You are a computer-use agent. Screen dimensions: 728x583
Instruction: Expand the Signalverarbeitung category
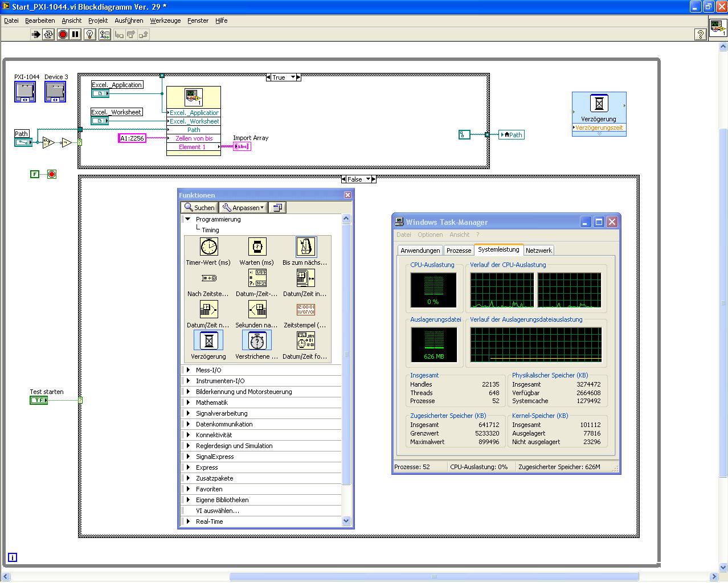tap(222, 413)
